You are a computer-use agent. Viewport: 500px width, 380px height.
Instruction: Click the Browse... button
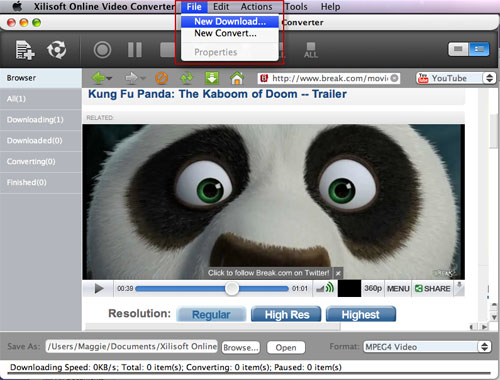[x=241, y=347]
